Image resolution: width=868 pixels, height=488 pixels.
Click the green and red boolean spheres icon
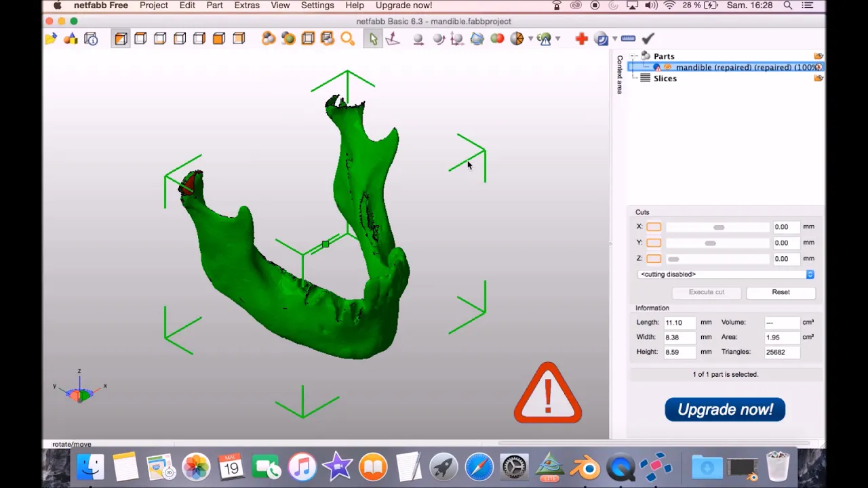point(497,39)
